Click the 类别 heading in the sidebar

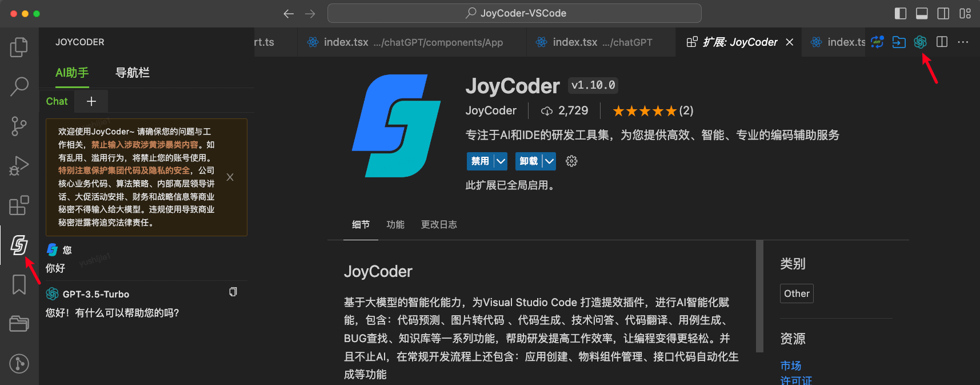(793, 264)
